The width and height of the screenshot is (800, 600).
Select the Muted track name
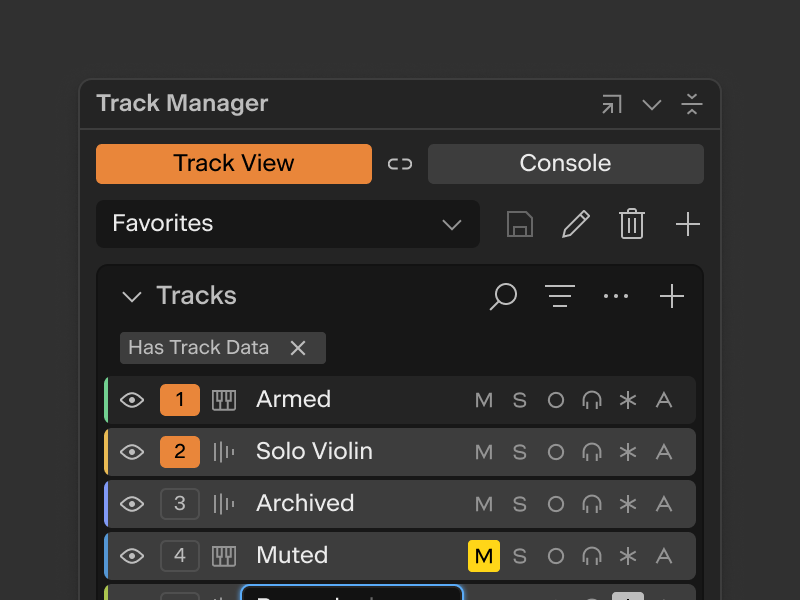292,556
